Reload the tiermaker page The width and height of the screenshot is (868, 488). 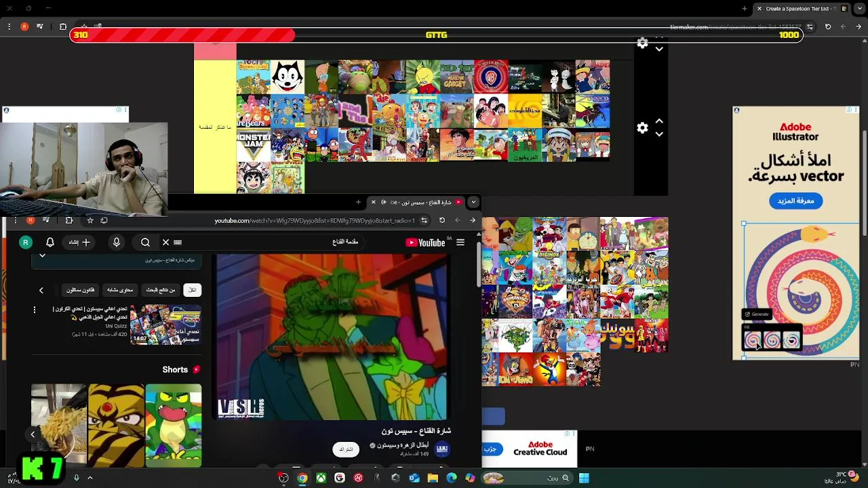click(828, 26)
